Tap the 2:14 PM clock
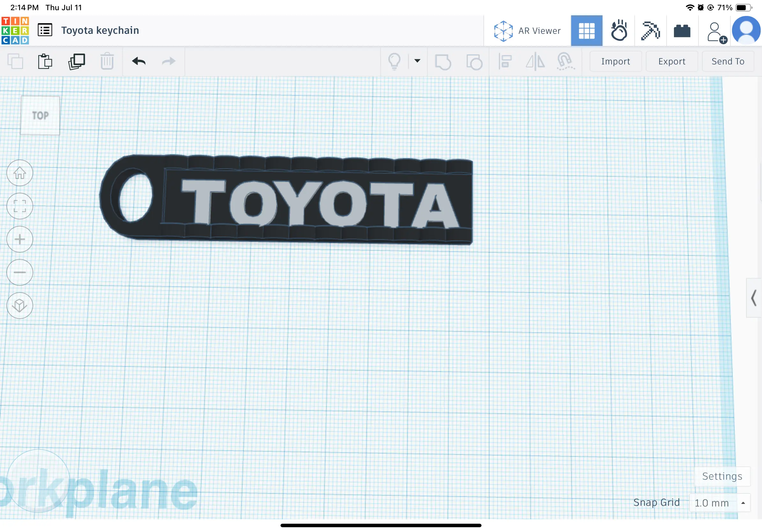This screenshot has height=532, width=762. [x=24, y=7]
